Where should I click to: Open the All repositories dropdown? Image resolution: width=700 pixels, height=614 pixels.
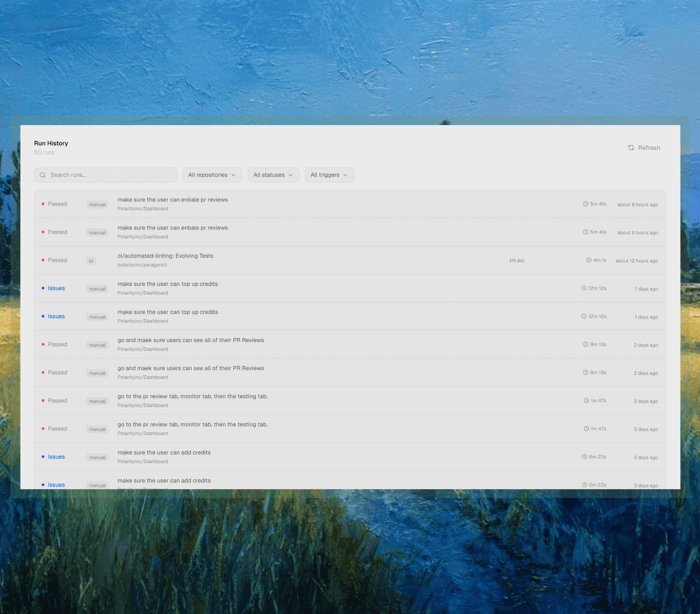coord(212,175)
